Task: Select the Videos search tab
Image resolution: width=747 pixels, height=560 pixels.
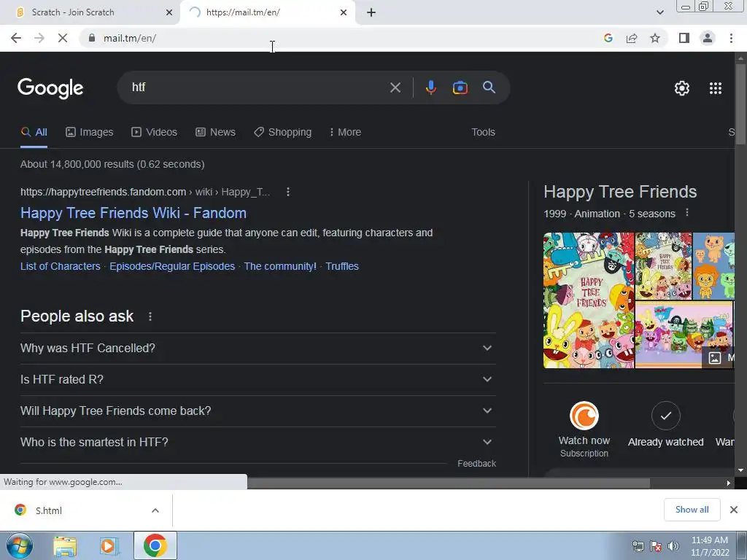Action: [155, 133]
